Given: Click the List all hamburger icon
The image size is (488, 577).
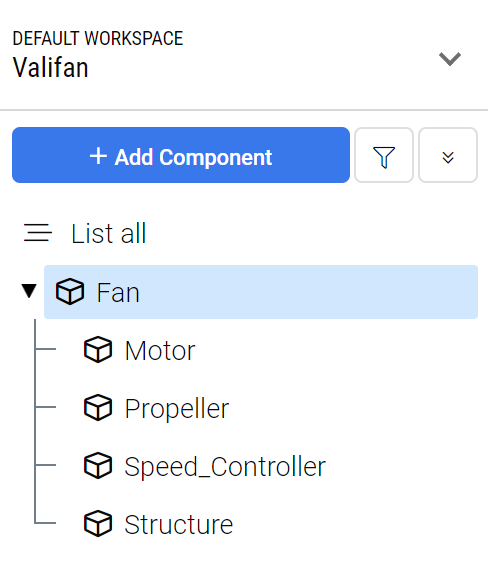Looking at the screenshot, I should pos(38,233).
